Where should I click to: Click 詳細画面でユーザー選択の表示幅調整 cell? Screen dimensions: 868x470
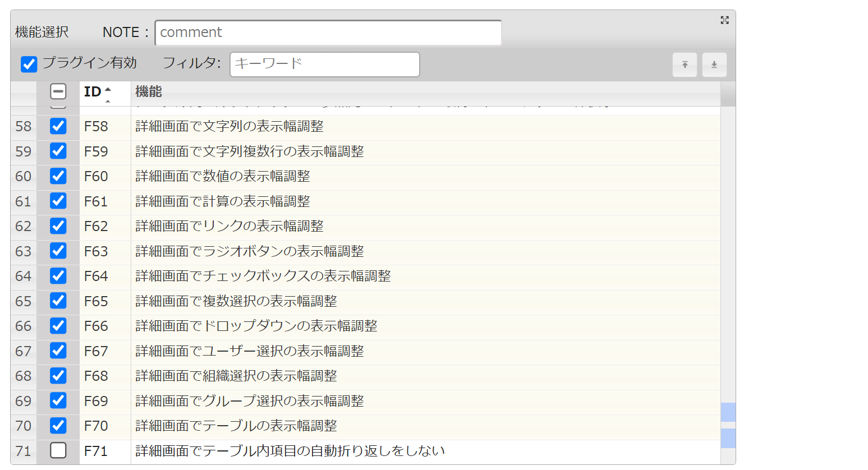(425, 351)
